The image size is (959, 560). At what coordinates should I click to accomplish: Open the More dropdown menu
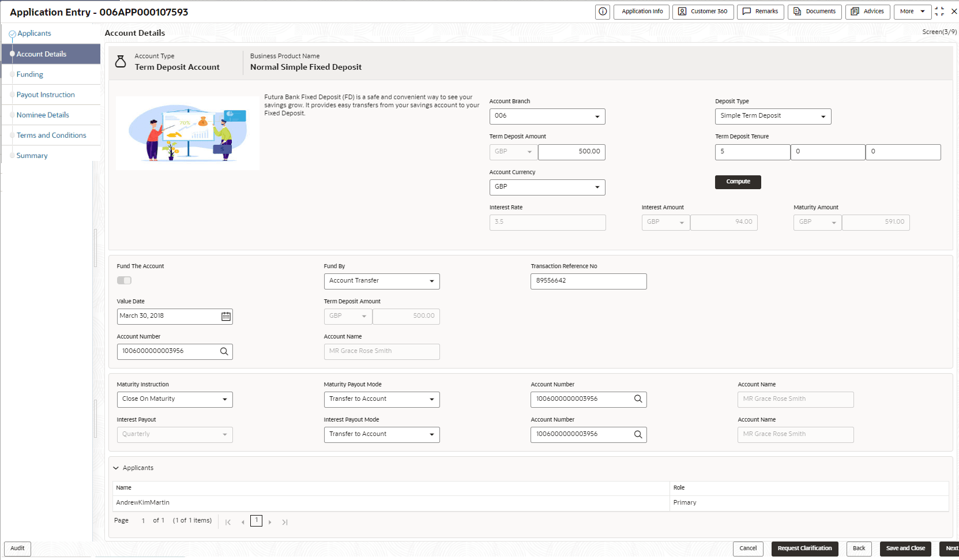point(912,12)
